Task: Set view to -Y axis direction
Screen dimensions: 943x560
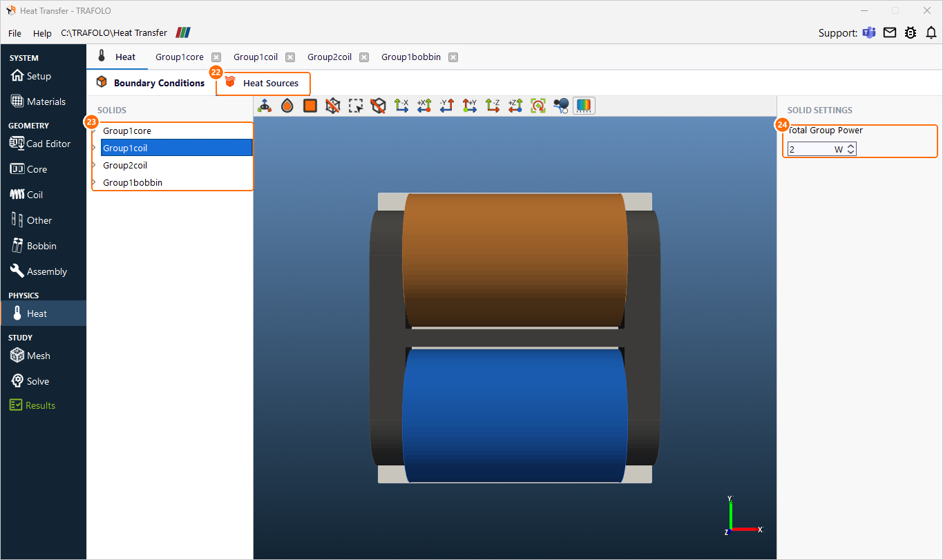Action: coord(447,106)
